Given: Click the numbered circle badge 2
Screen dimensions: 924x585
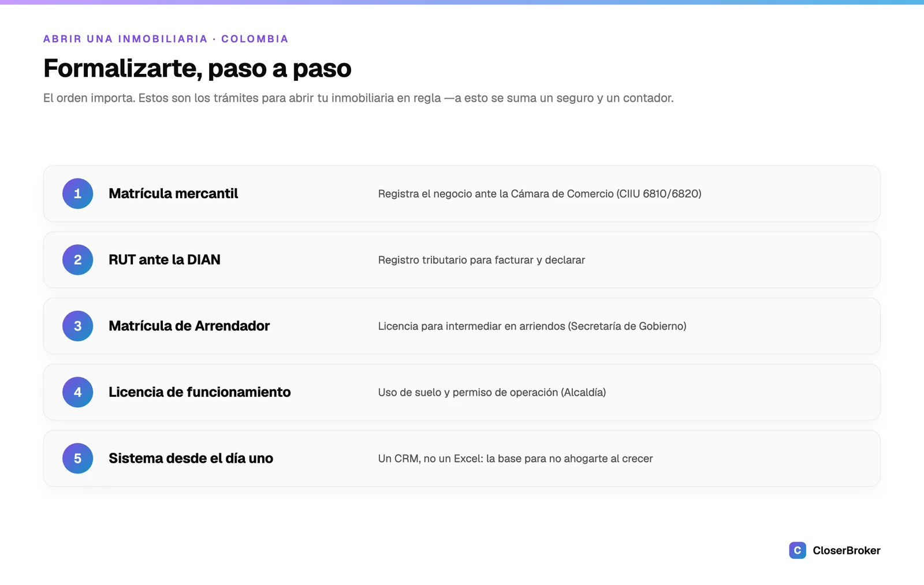Looking at the screenshot, I should tap(78, 260).
